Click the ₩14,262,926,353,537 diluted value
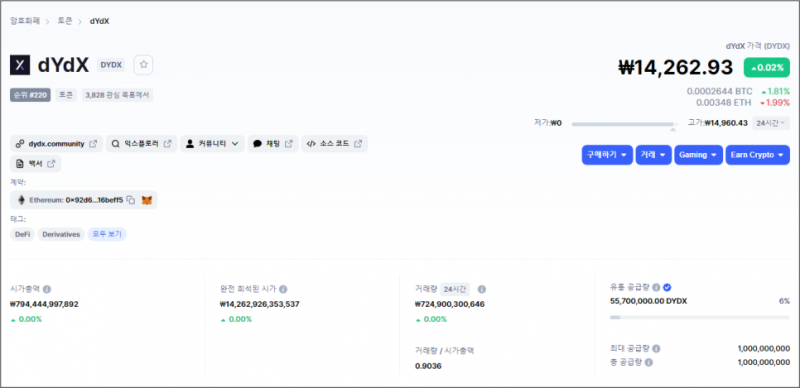Image resolution: width=800 pixels, height=388 pixels. click(x=260, y=304)
